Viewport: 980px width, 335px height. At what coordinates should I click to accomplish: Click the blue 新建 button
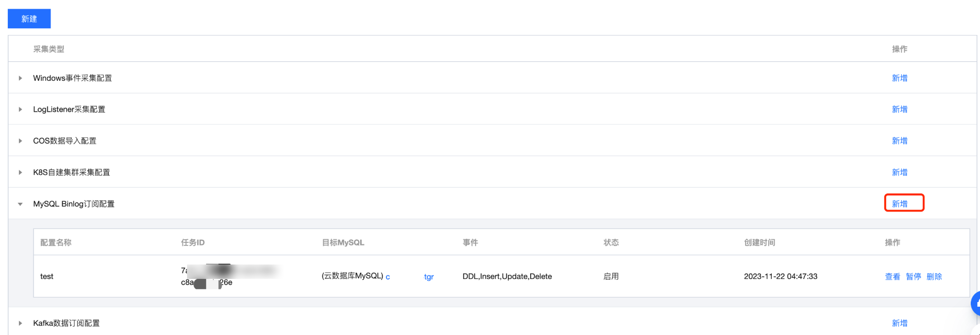coord(29,19)
